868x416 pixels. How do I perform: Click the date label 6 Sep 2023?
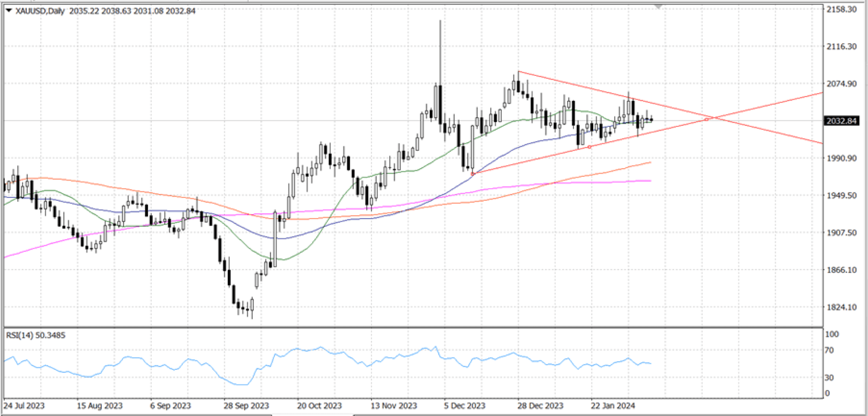click(170, 406)
